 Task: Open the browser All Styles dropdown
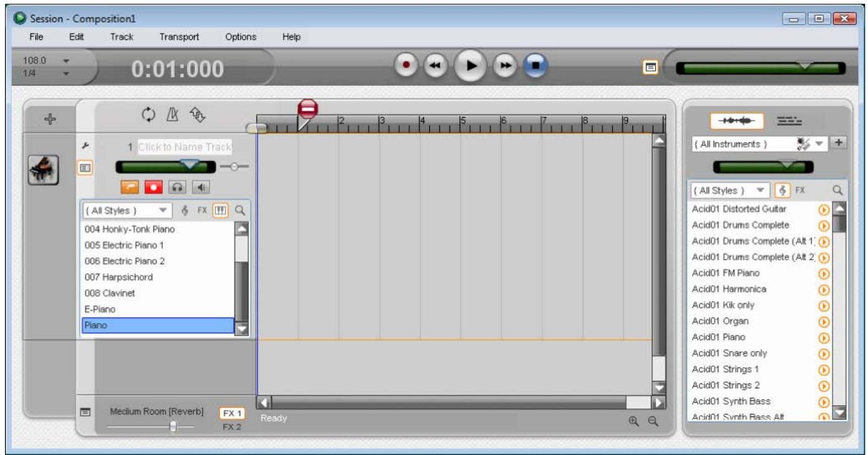coord(729,190)
